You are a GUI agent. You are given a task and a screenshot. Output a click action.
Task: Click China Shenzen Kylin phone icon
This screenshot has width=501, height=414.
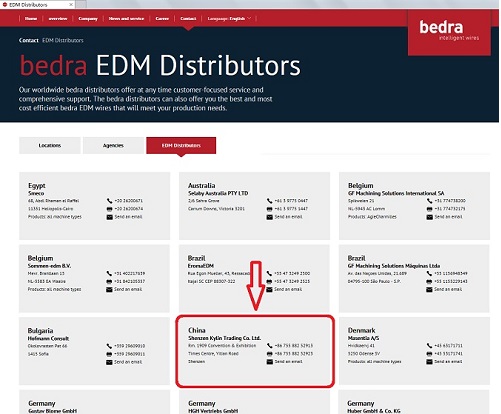click(x=270, y=346)
